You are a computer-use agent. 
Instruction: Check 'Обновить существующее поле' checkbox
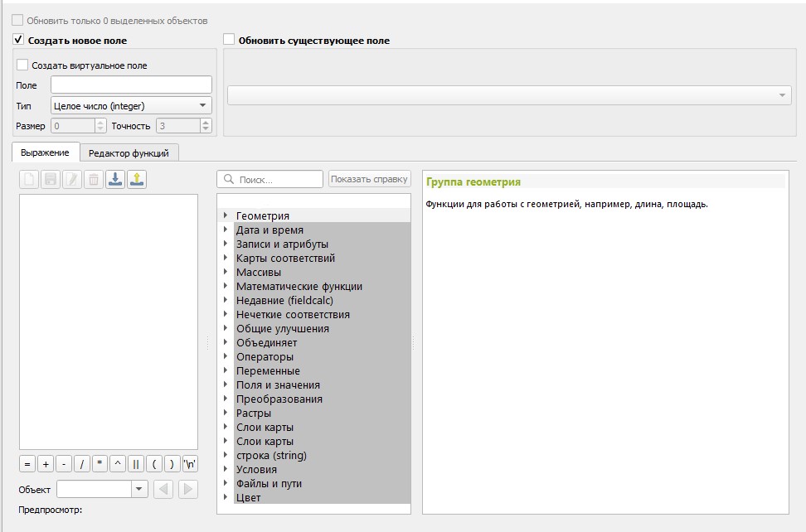[x=229, y=40]
